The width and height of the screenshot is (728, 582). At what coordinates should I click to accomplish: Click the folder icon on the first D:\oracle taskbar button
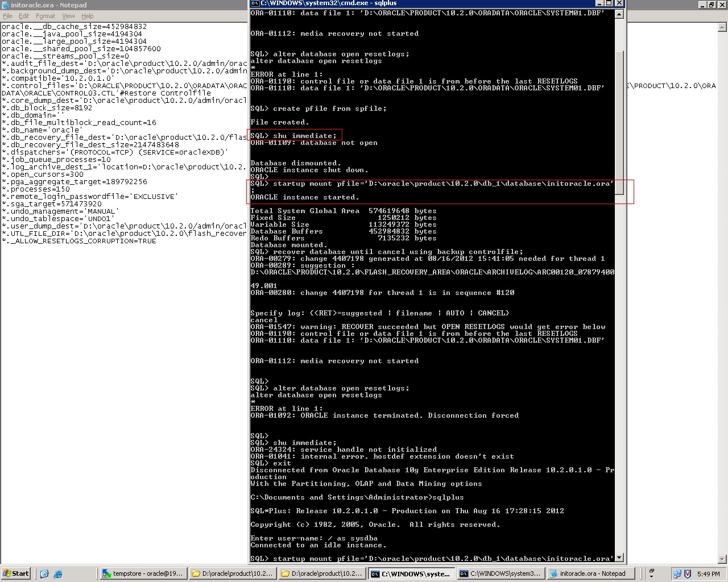click(195, 573)
